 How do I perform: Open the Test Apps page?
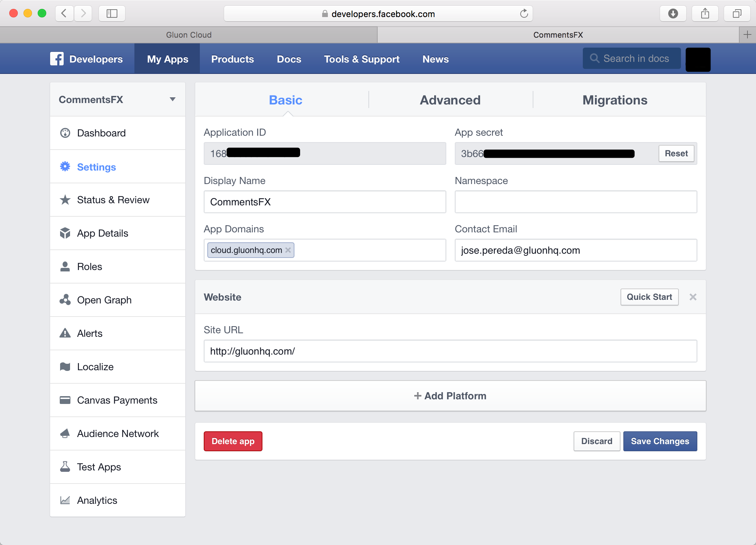coord(118,467)
